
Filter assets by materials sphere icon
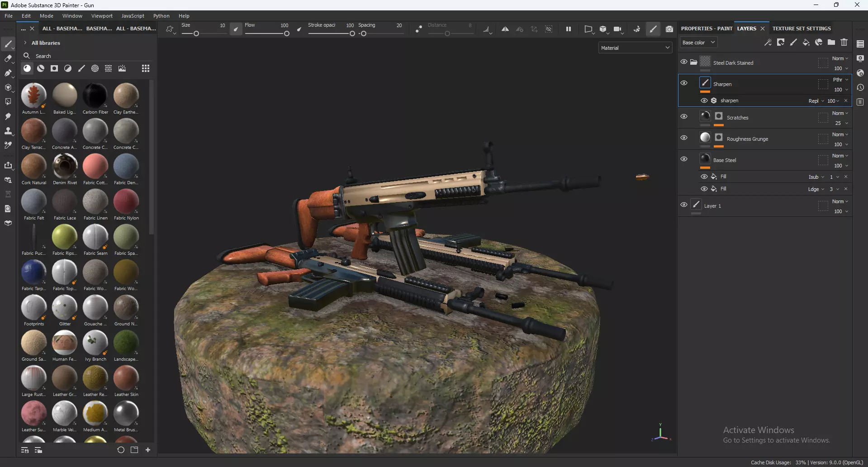click(x=27, y=68)
